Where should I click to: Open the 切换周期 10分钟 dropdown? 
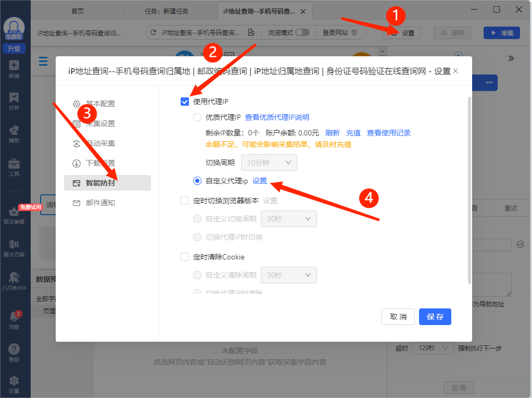click(269, 163)
